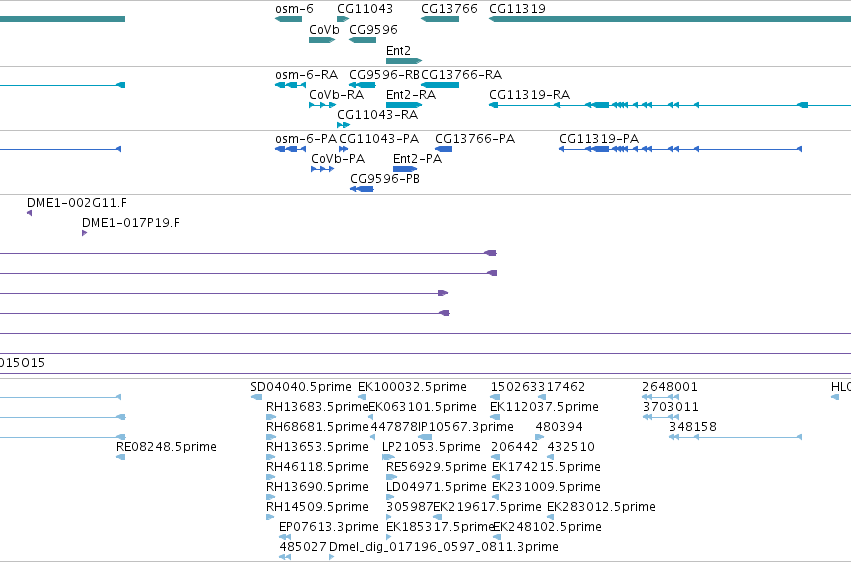Open the osm-6-RA transcript
Screen dimensions: 851x562
click(x=290, y=85)
